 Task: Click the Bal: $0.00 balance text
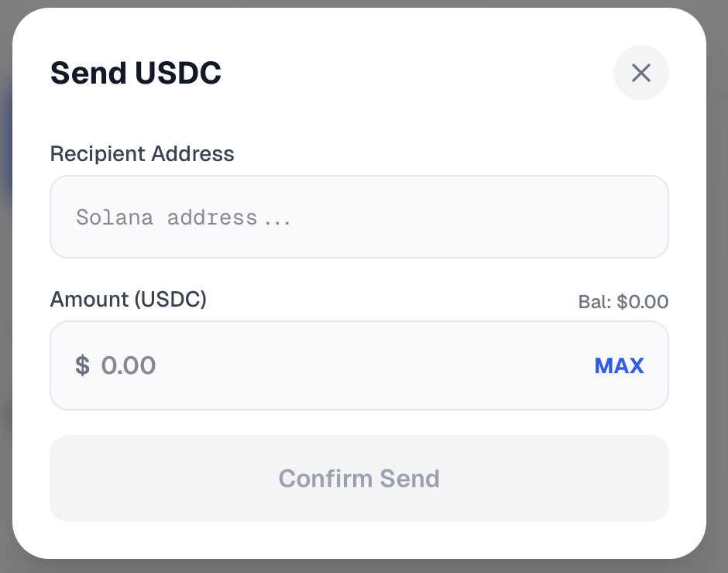click(x=623, y=302)
